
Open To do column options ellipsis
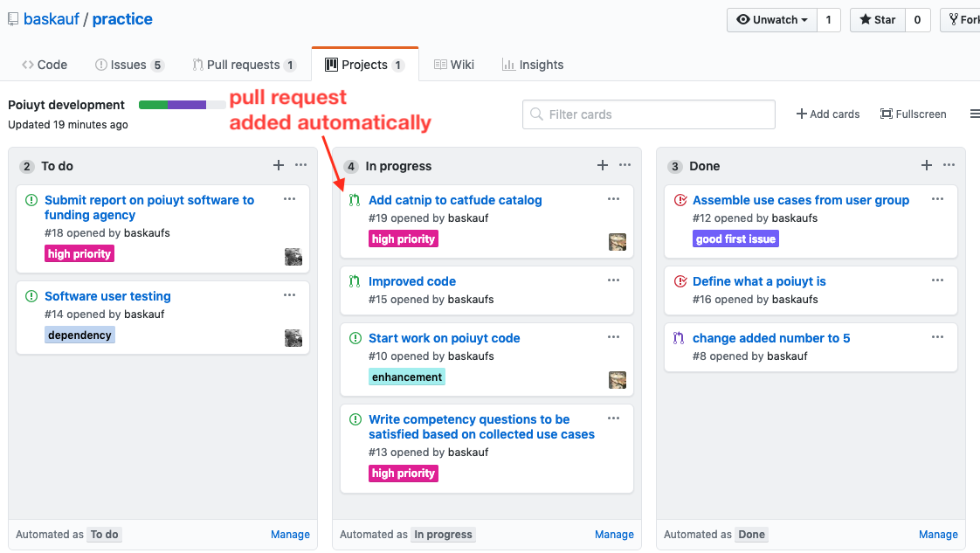pos(301,165)
